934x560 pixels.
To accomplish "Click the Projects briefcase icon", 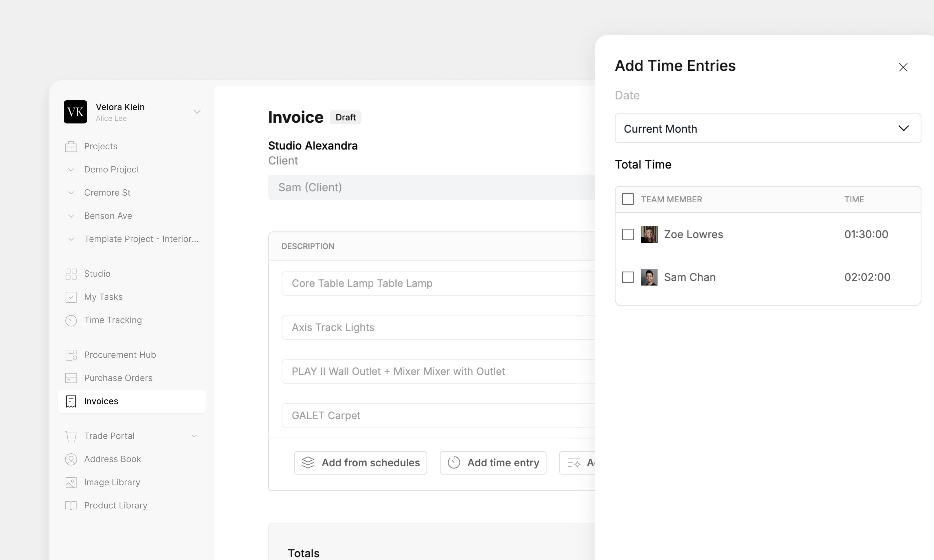I will tap(71, 146).
